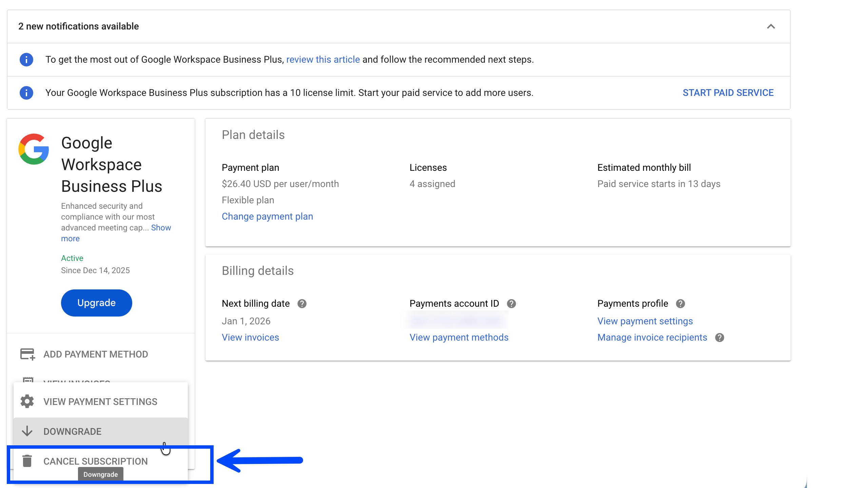Click the Upgrade button
Image resolution: width=868 pixels, height=488 pixels.
click(96, 303)
